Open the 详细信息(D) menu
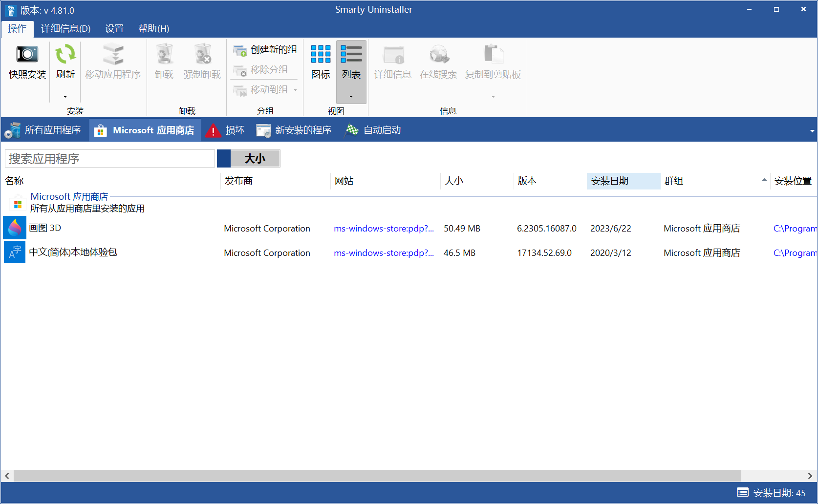 (x=65, y=28)
